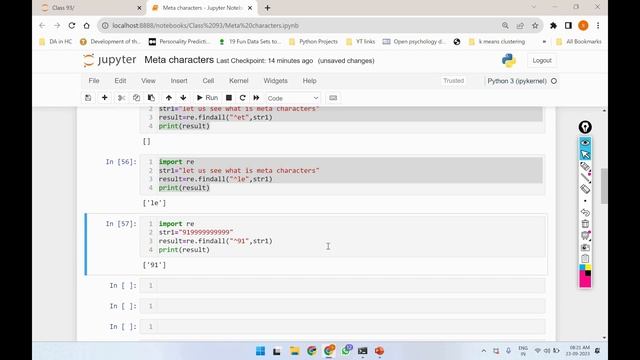Open the Kernel menu

[x=239, y=81]
